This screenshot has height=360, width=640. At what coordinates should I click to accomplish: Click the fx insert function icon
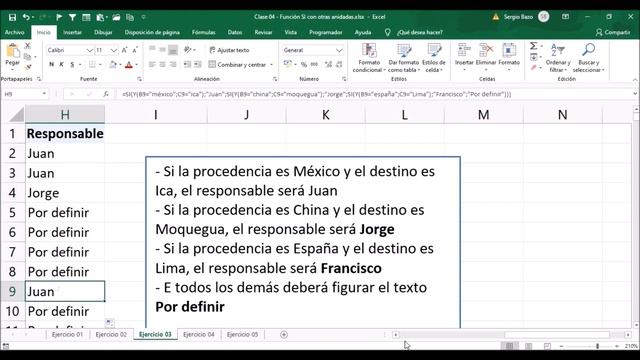pyautogui.click(x=106, y=94)
